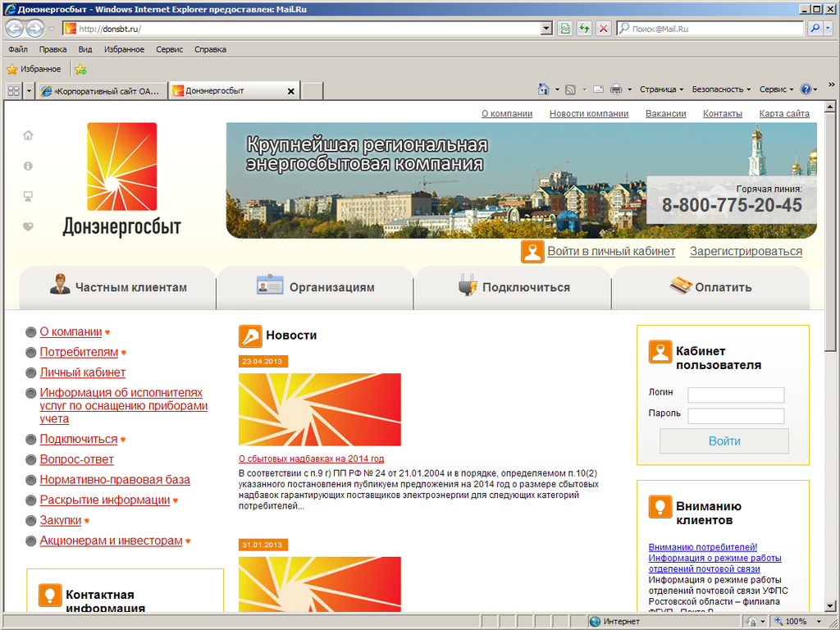Open the search provider dropdown arrow
Image resolution: width=840 pixels, height=630 pixels.
829,29
